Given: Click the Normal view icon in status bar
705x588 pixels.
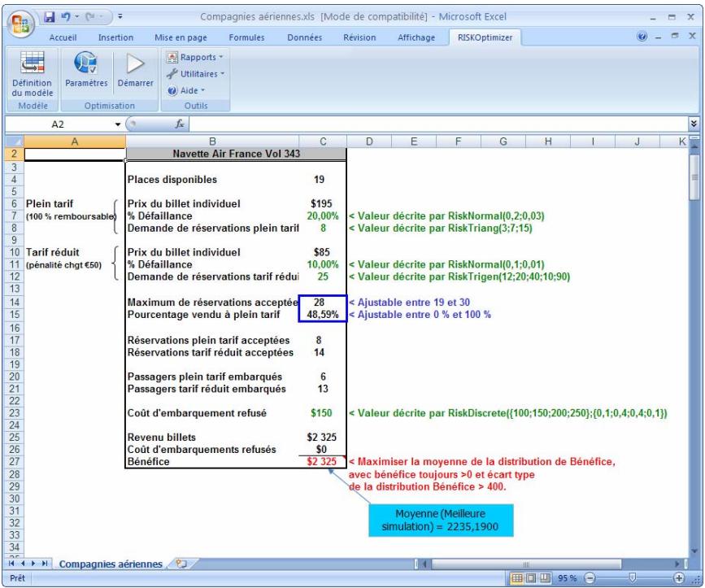Looking at the screenshot, I should pyautogui.click(x=517, y=577).
